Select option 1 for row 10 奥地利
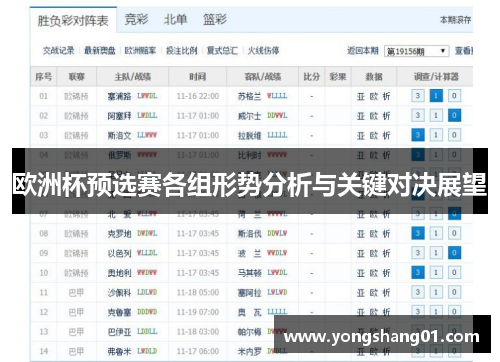 tap(436, 273)
